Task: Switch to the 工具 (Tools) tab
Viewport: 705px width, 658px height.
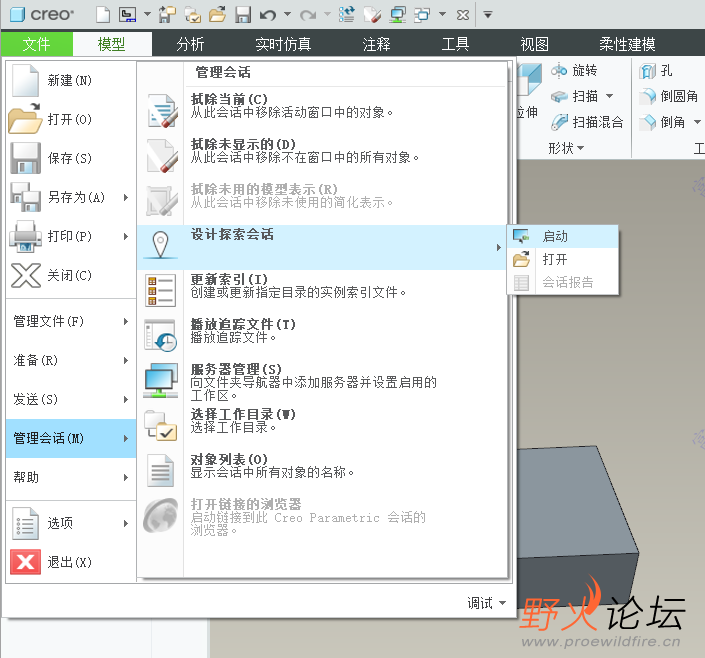Action: click(455, 44)
